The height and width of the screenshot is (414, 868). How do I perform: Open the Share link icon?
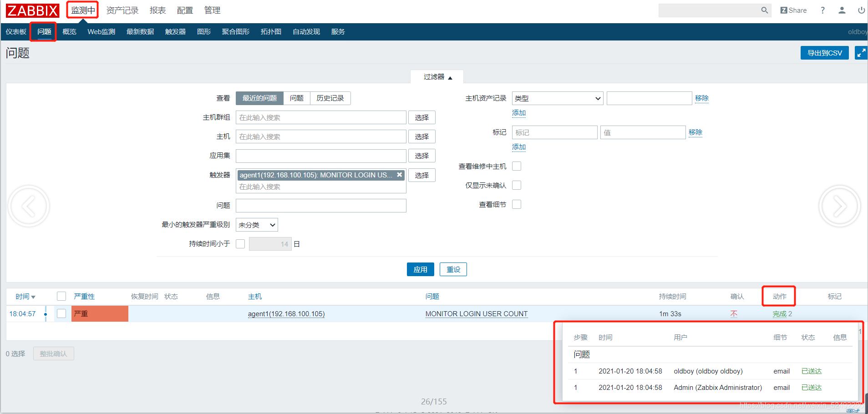click(793, 10)
